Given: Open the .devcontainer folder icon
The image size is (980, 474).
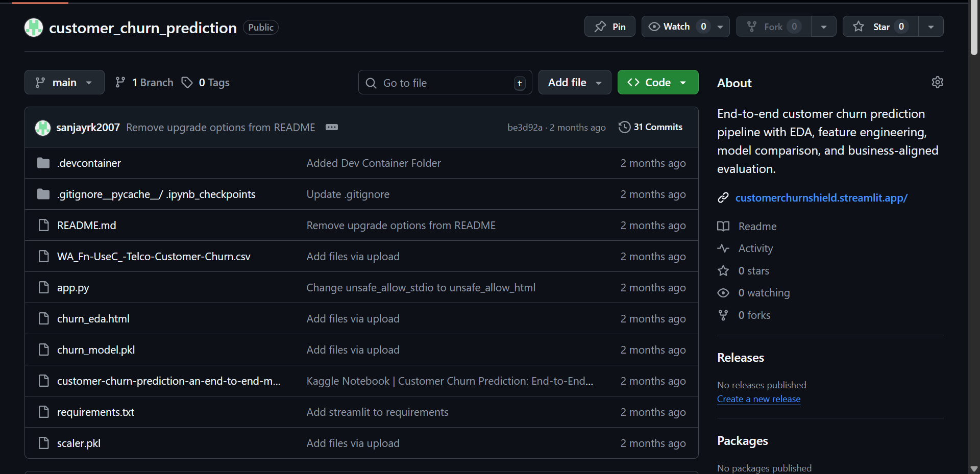Looking at the screenshot, I should 43,163.
